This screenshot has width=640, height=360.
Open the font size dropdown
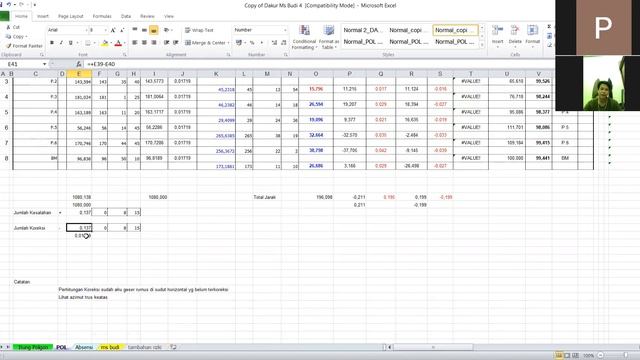[105, 30]
